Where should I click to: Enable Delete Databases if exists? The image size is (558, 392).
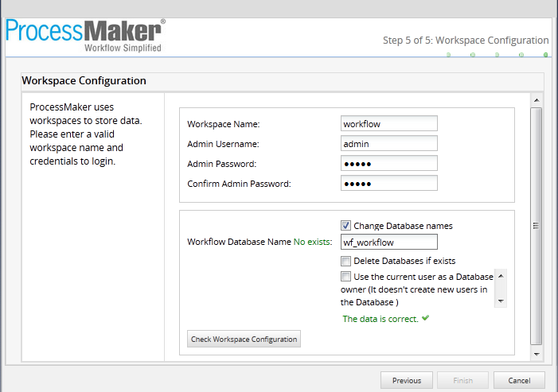(x=345, y=261)
